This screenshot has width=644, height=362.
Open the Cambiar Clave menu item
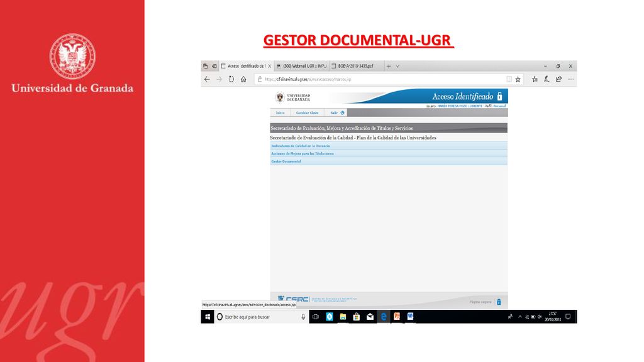[307, 113]
